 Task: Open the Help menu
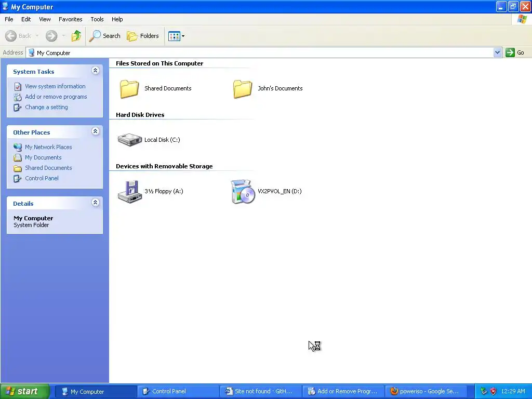click(117, 19)
